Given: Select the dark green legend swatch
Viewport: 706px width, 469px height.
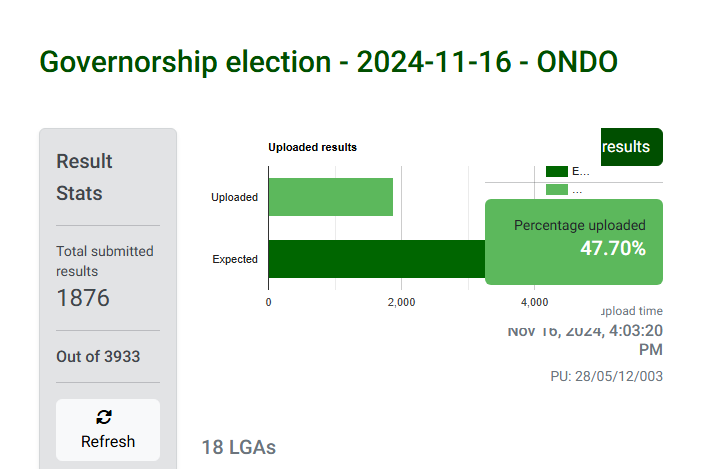Looking at the screenshot, I should [x=556, y=171].
